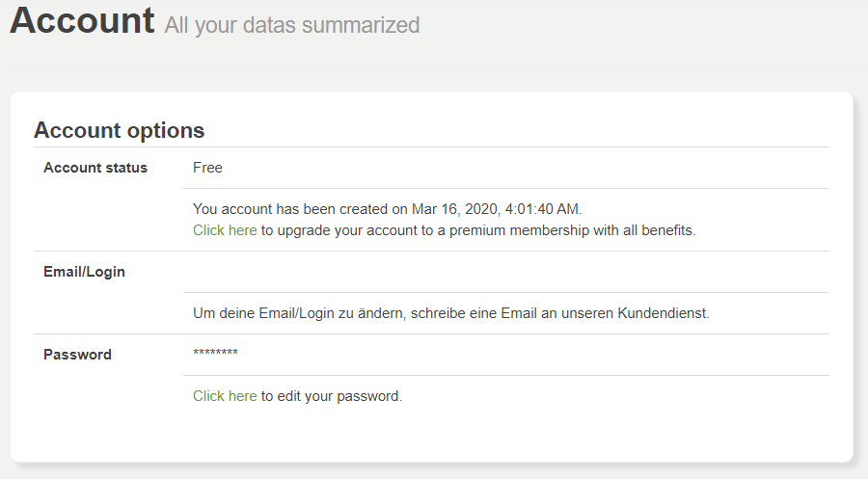Click the Account status row label
This screenshot has width=868, height=479.
95,168
